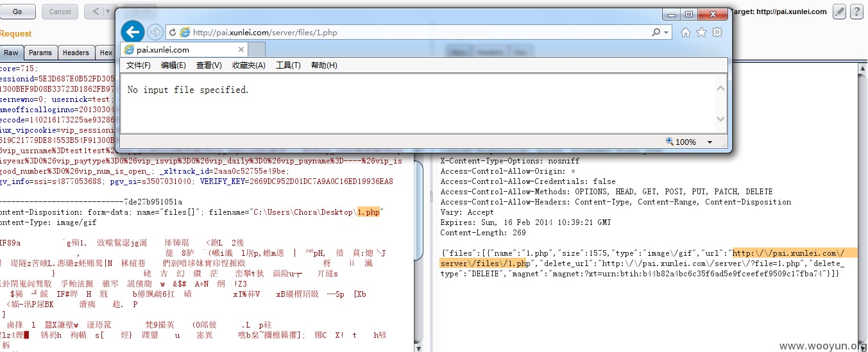Switch to the Hex request tab
Viewport: 868px width, 352px height.
[x=105, y=53]
